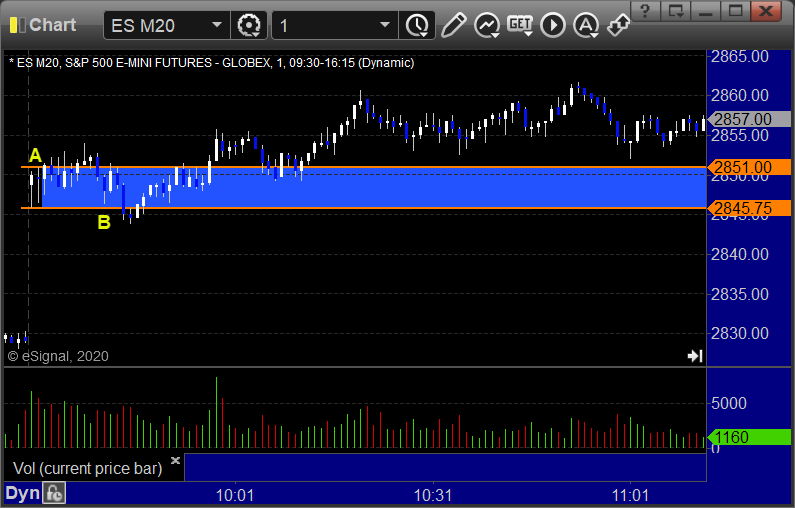
Task: Click the yellow A annotation label
Action: pyautogui.click(x=35, y=155)
